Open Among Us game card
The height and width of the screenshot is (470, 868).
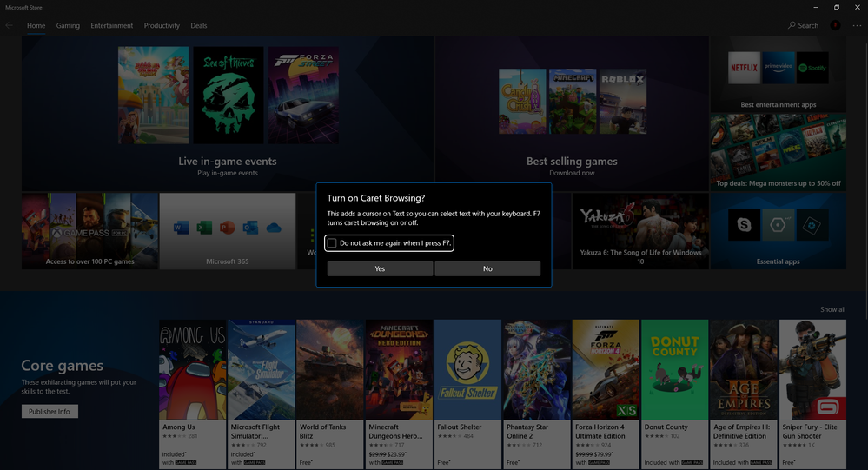(193, 394)
